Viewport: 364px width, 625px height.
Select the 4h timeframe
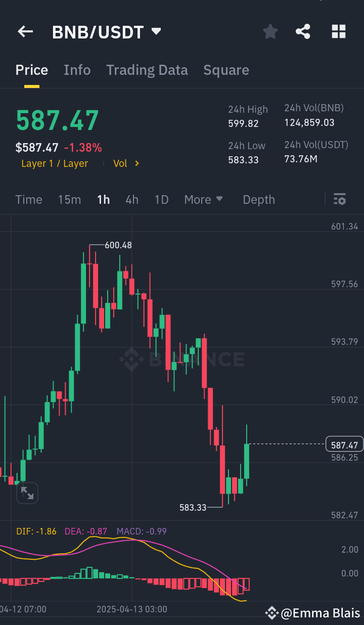[132, 199]
